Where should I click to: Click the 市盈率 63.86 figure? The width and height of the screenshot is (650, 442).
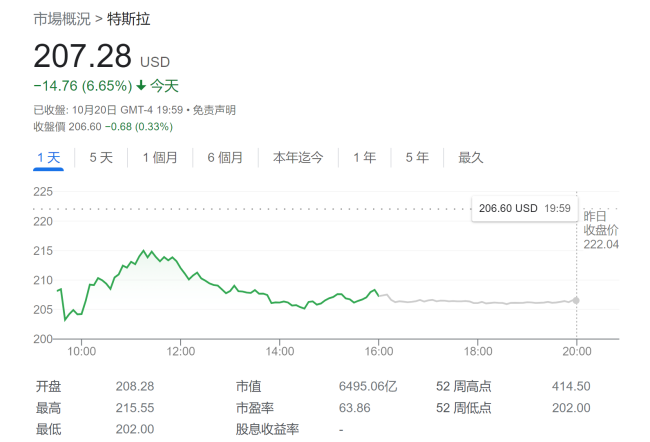[x=354, y=408]
